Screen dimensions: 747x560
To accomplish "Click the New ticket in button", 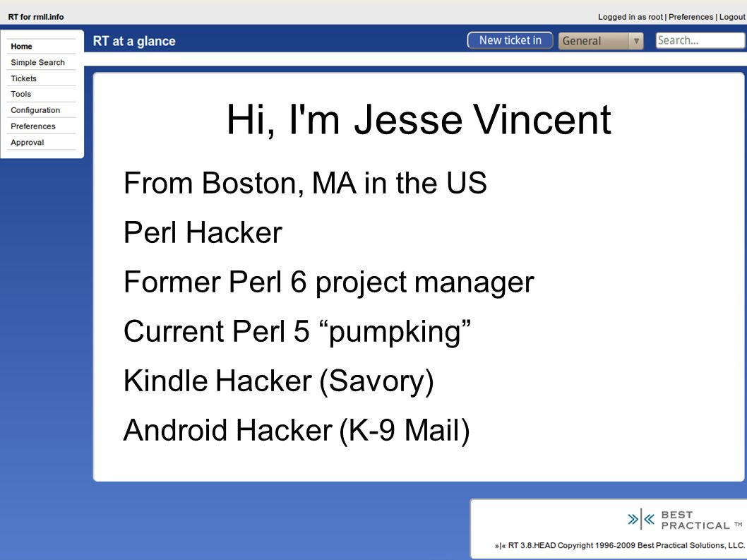I will 510,40.
